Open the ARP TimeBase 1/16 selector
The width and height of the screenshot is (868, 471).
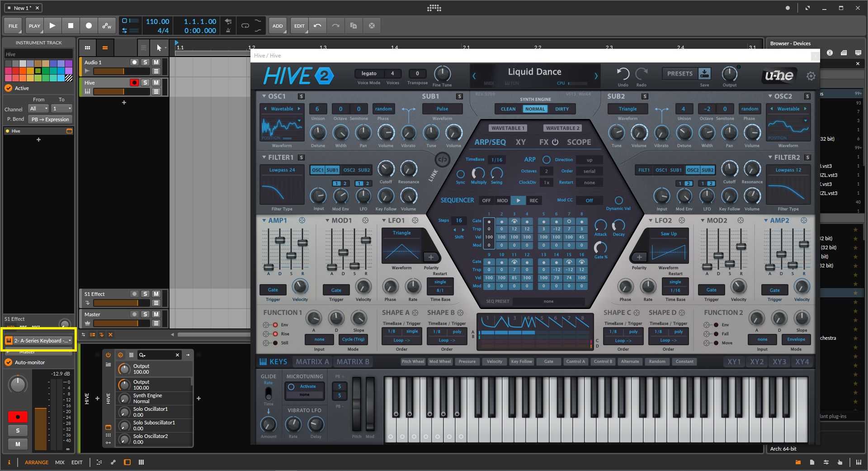pos(497,160)
